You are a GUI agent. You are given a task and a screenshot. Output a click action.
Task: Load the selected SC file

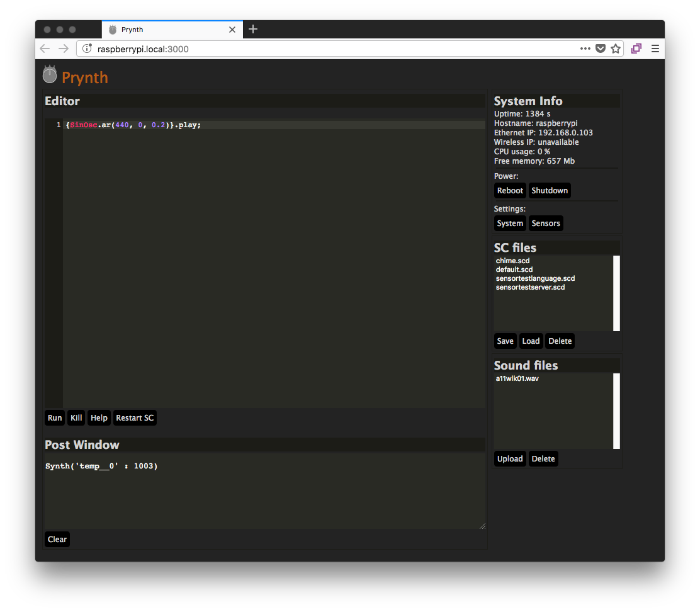(531, 341)
